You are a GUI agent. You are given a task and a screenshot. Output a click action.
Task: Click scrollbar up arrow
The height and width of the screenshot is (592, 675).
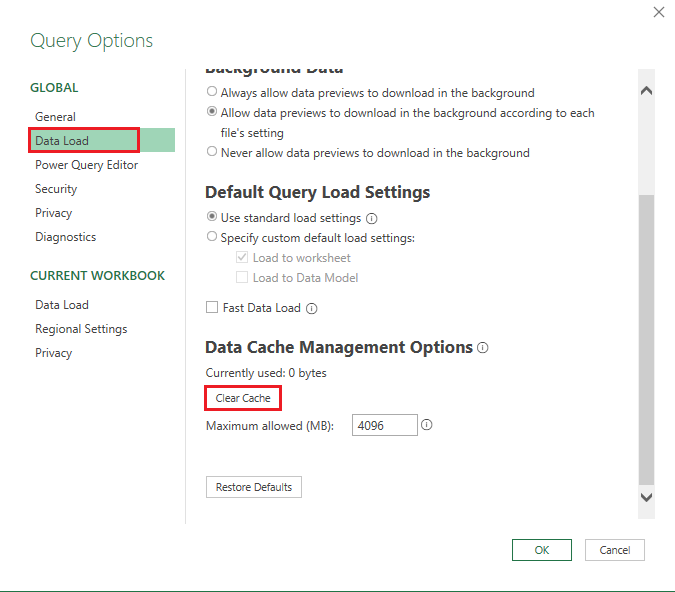[x=646, y=91]
